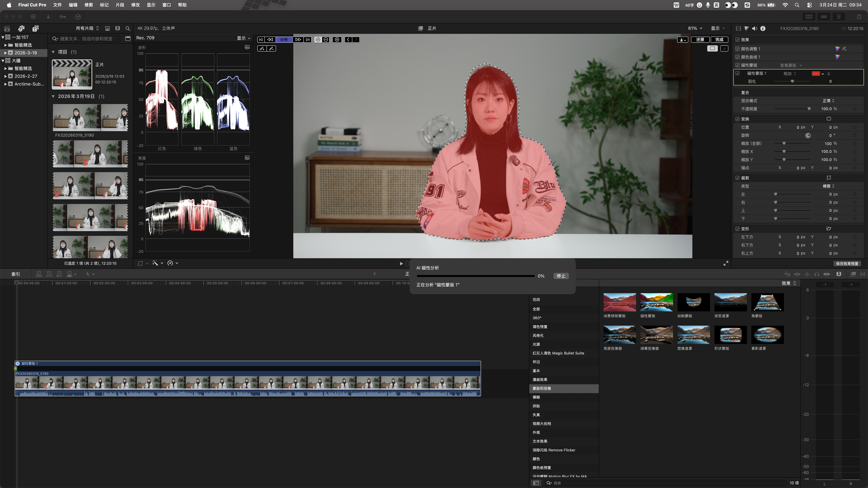
Task: Click the red mask overlay color swatch
Action: pos(815,73)
